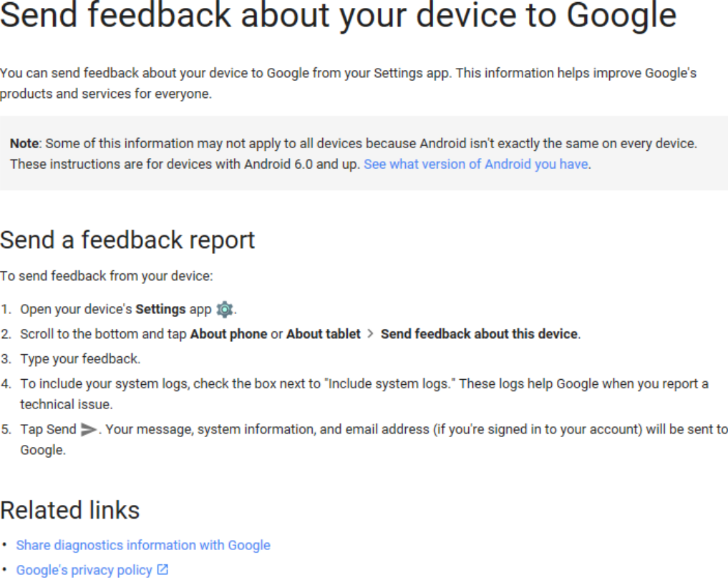This screenshot has height=578, width=728.
Task: Open 'Share diagnostics information with Google' link
Action: pos(143,545)
